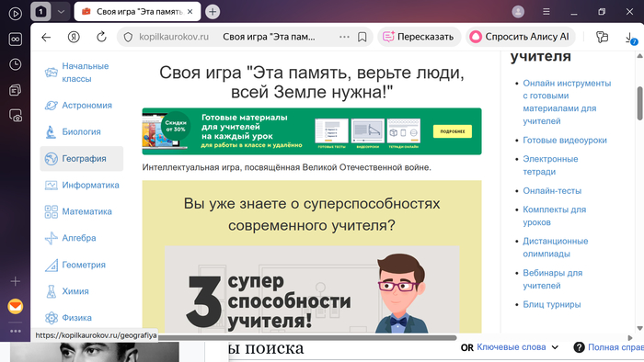The width and height of the screenshot is (644, 362).
Task: Click the scrollbar down arrow
Action: (639, 328)
